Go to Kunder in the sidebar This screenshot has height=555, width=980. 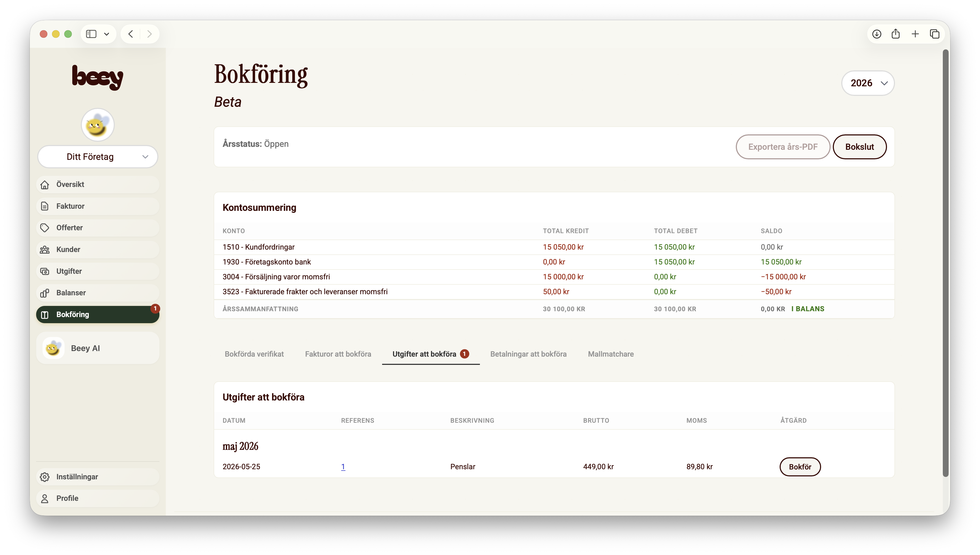98,250
